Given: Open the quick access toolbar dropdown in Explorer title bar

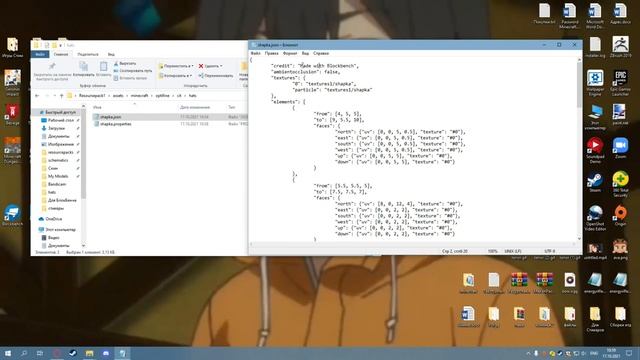Looking at the screenshot, I should click(60, 45).
